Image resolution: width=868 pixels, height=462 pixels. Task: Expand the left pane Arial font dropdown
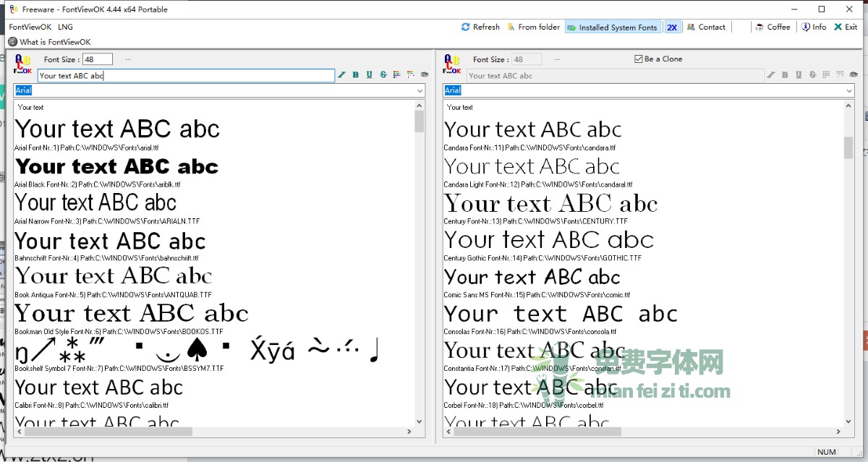pyautogui.click(x=420, y=91)
